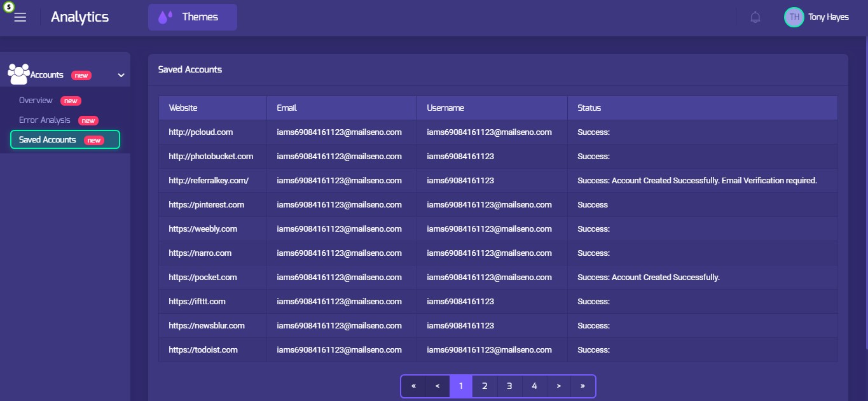Expand the Accounts sidebar section

tap(65, 75)
